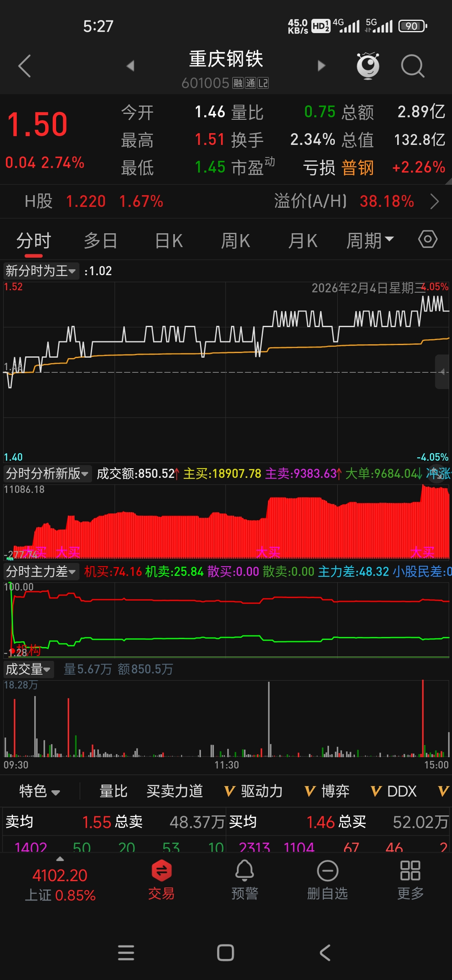Tap the battery indicator in status bar

413,26
